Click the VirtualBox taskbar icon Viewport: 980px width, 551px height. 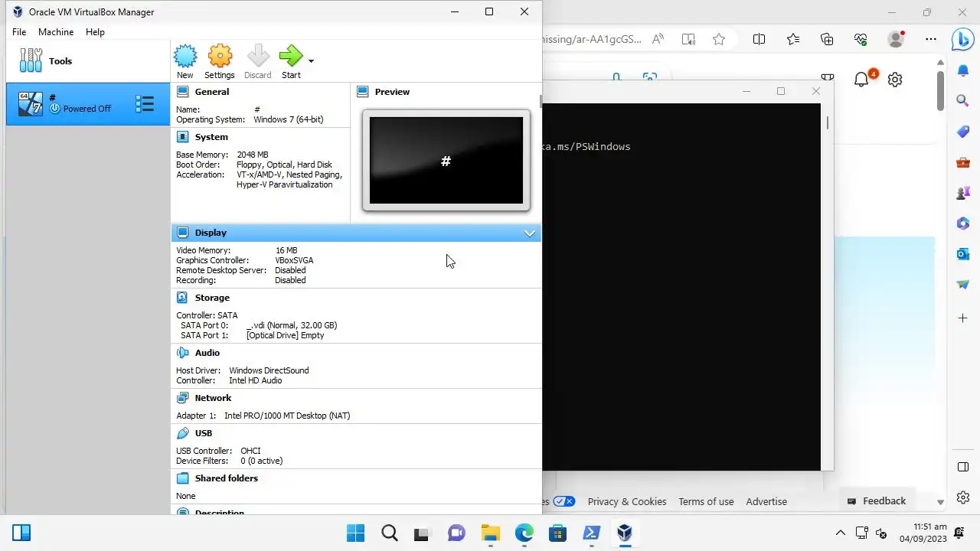point(625,533)
